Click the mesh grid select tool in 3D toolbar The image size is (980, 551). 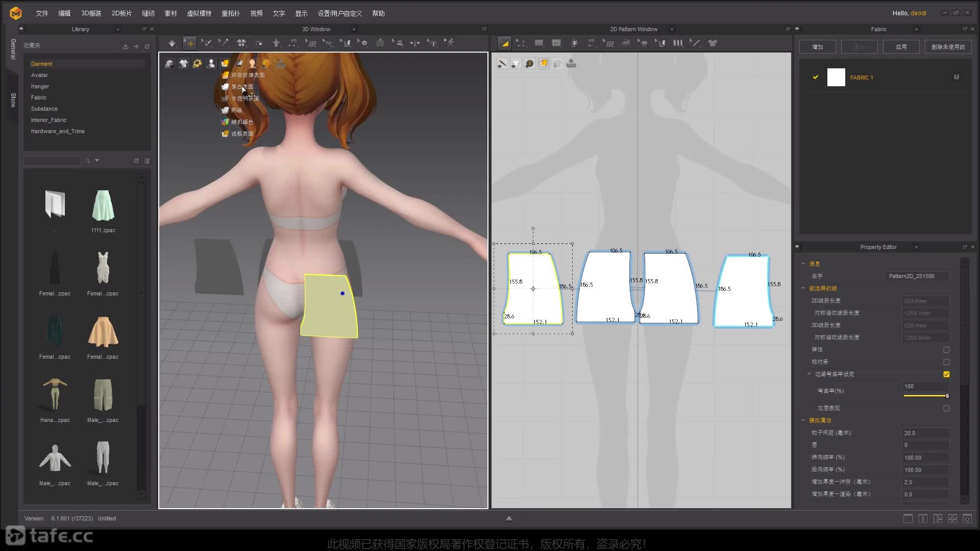tap(311, 43)
